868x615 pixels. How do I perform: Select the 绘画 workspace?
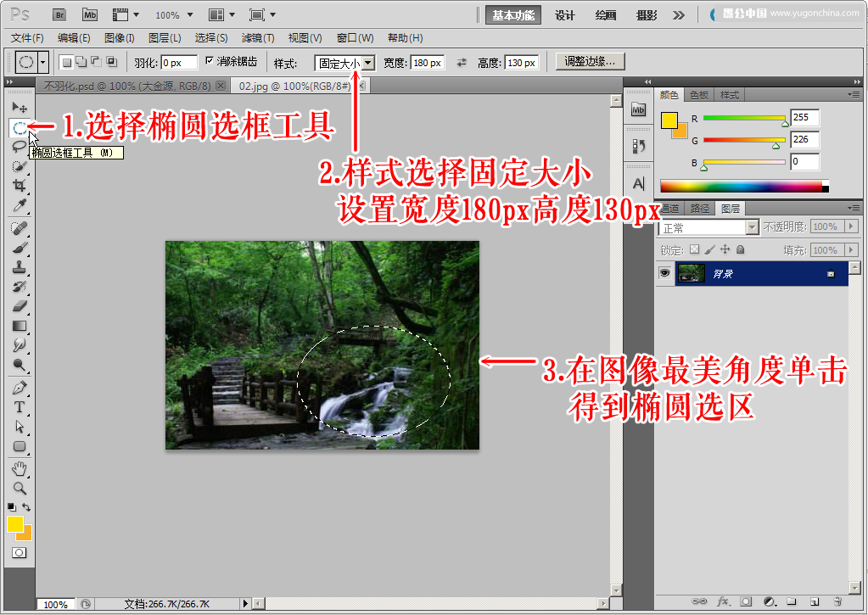point(606,15)
